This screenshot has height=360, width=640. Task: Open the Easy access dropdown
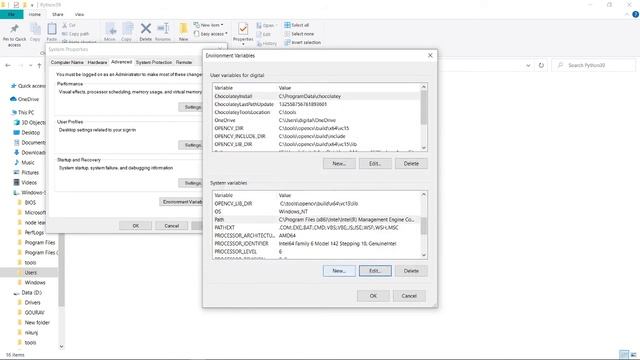(x=210, y=34)
